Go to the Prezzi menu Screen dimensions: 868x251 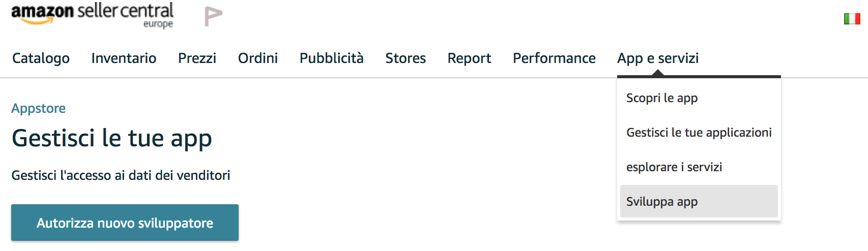[197, 58]
